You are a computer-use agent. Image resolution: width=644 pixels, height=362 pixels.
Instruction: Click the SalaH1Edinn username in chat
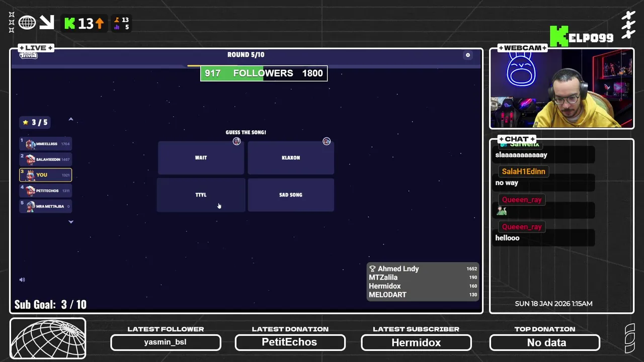click(x=523, y=171)
